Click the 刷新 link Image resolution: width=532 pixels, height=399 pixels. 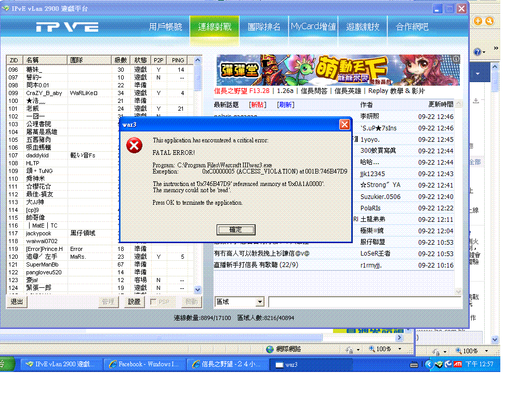(286, 105)
